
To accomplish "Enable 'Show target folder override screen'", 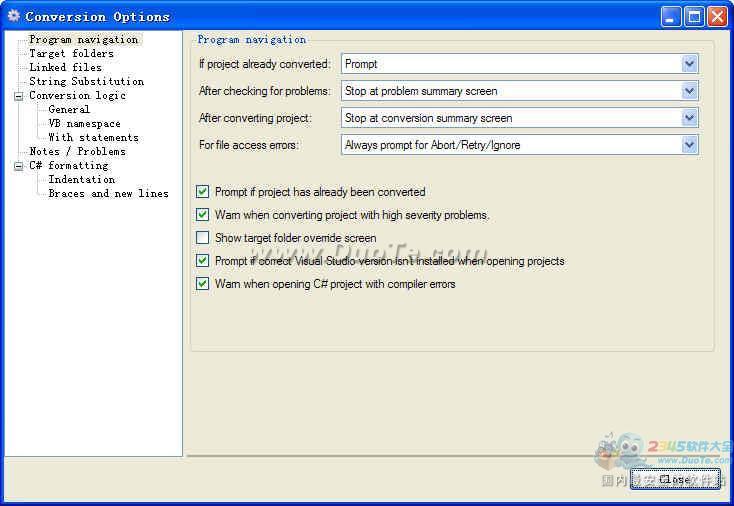I will [202, 238].
